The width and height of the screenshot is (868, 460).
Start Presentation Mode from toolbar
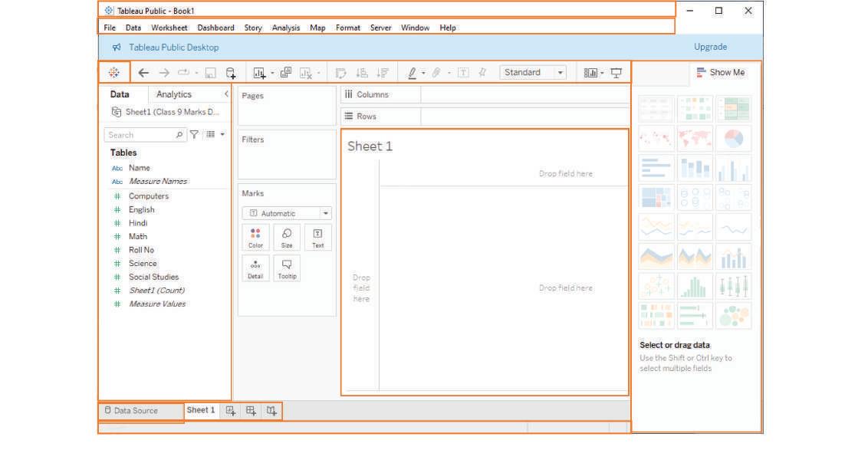click(x=616, y=73)
